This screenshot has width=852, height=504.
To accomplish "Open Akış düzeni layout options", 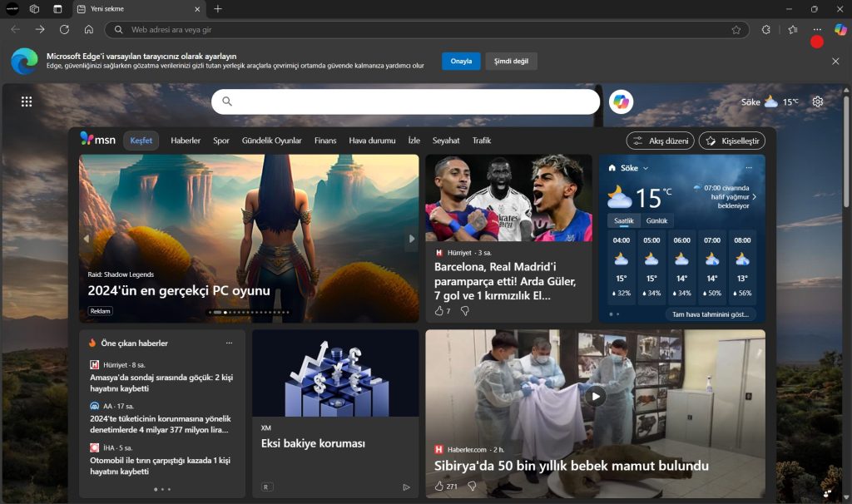I will point(660,141).
